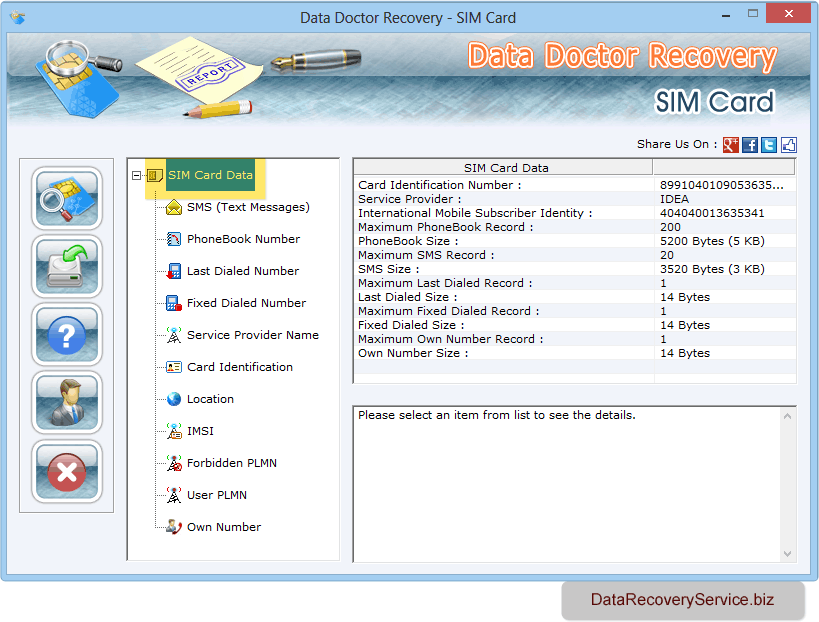
Task: Select International Mobile Subscriber Identity row
Action: (x=575, y=213)
